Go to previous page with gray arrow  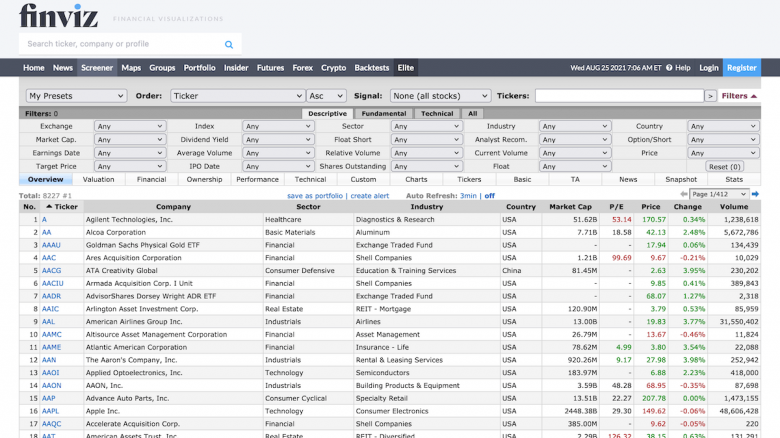(684, 194)
